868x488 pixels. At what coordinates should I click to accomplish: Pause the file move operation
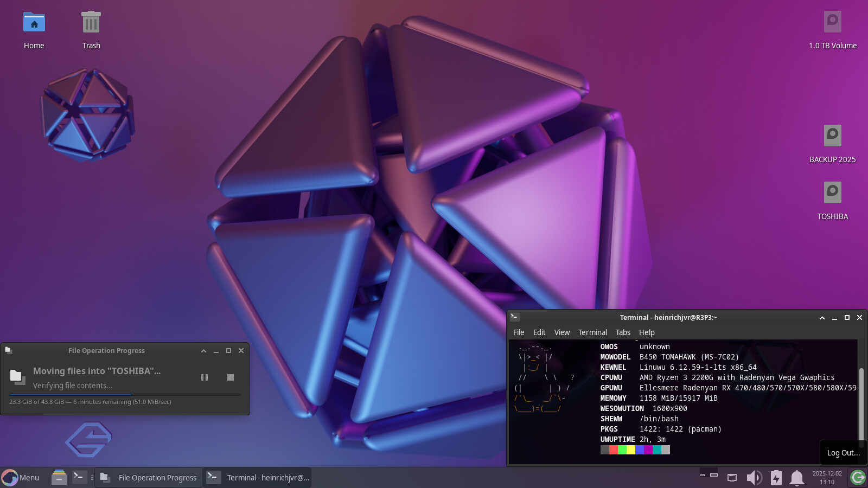pyautogui.click(x=205, y=377)
